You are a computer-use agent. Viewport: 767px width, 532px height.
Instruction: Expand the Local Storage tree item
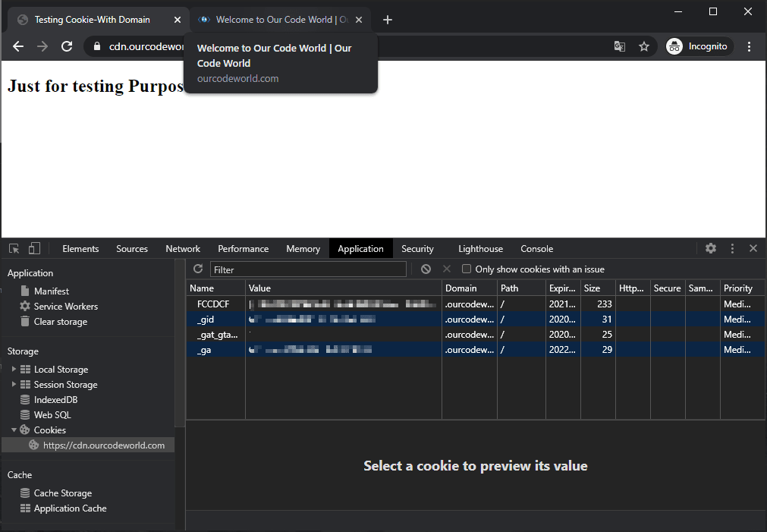13,369
